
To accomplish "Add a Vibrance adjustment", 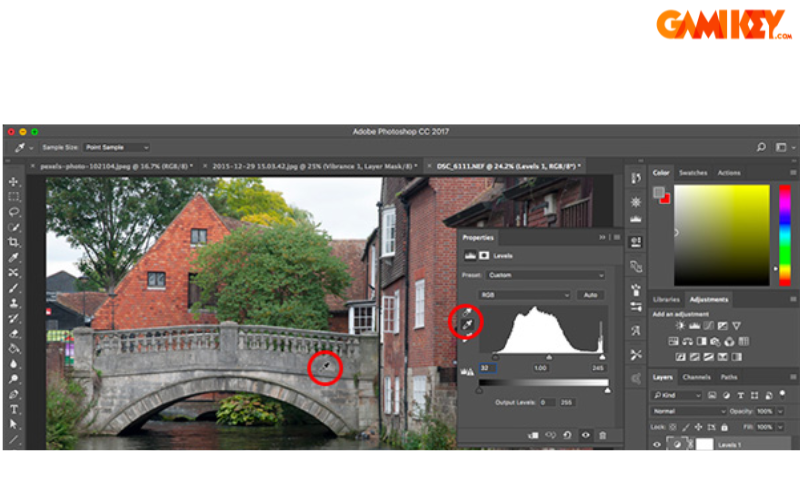I will 737,326.
